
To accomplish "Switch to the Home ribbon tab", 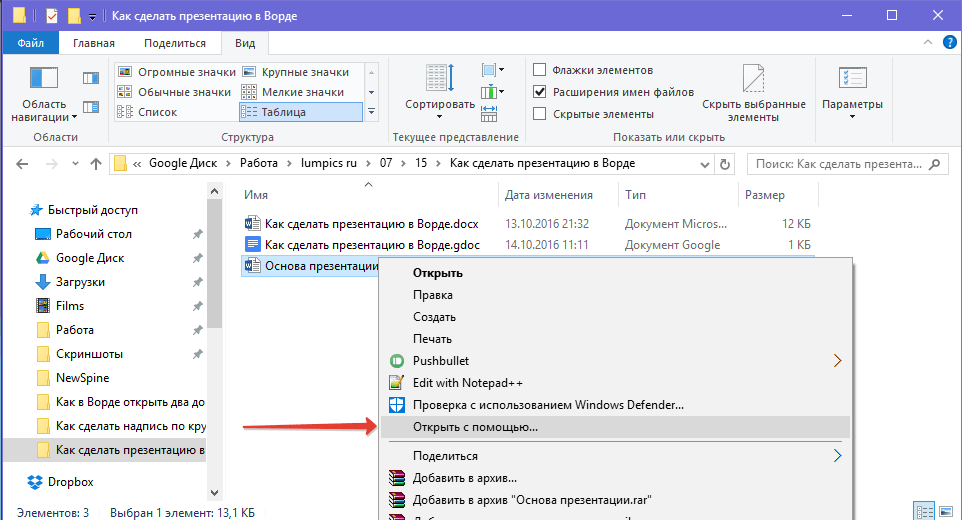I will (x=93, y=43).
